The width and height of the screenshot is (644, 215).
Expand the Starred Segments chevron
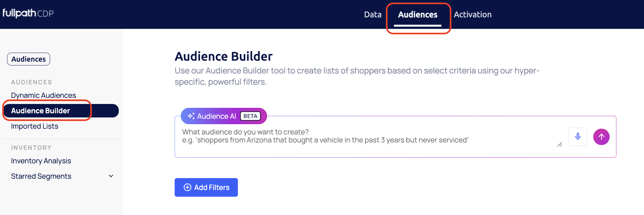(x=111, y=176)
